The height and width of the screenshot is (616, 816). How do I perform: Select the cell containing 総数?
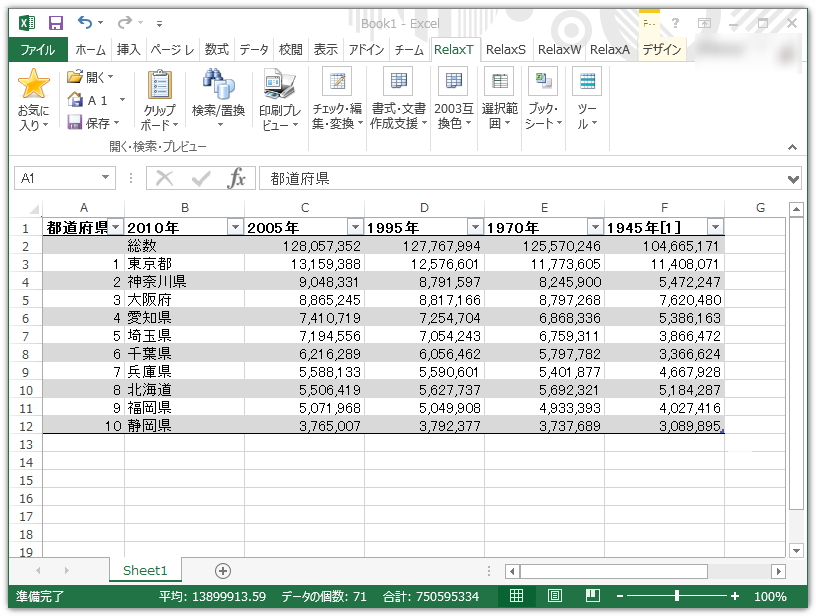pos(184,246)
